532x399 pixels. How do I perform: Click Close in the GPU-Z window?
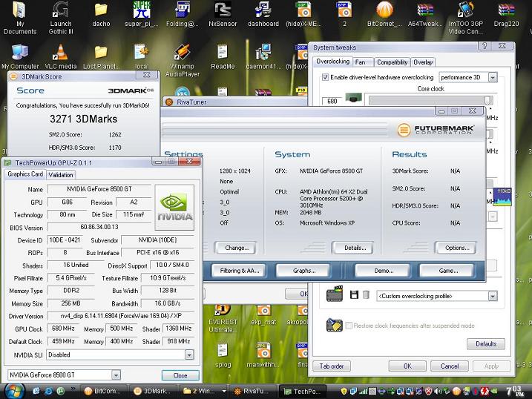pos(180,375)
